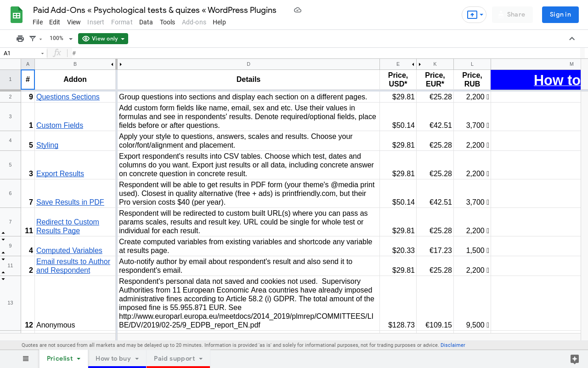Open the Export Results link
Screen dimensions: 588x368
[x=60, y=174]
